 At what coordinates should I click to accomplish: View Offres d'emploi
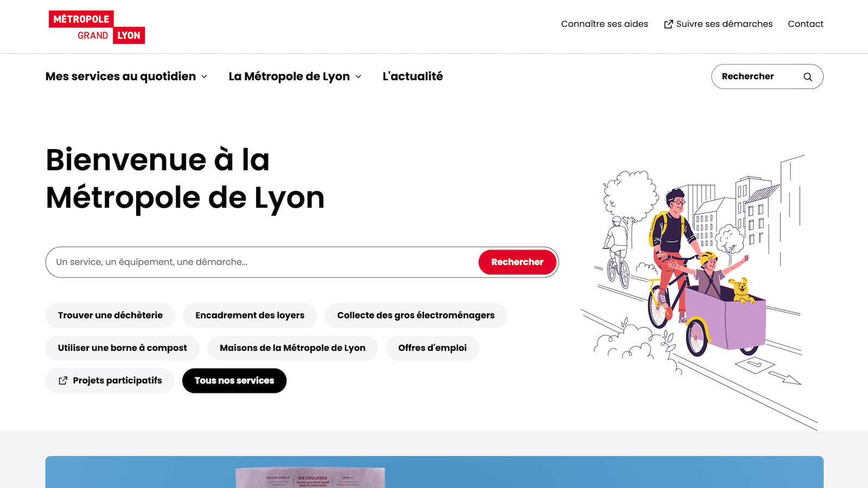coord(432,348)
